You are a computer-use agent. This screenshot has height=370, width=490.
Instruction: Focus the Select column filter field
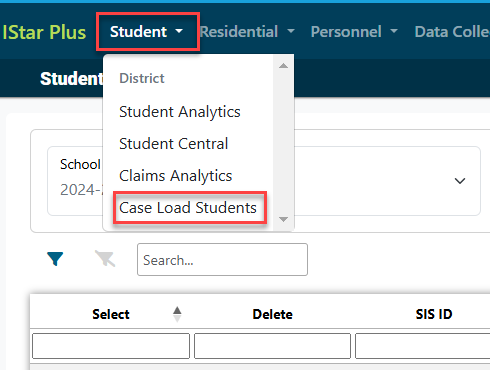(111, 346)
